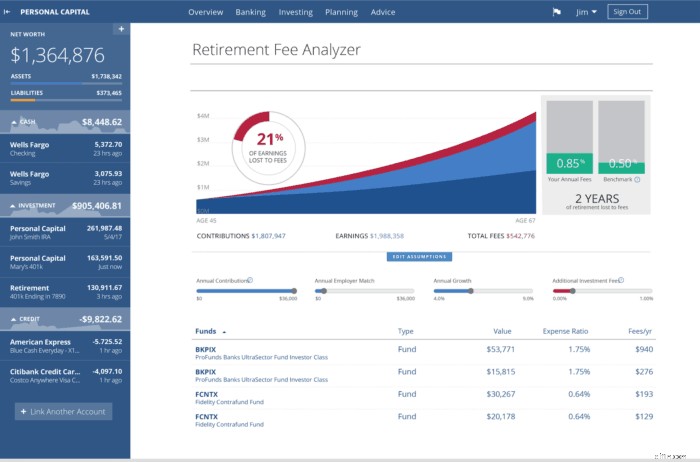The height and width of the screenshot is (462, 700).
Task: Click the Net Worth $1,364,876 value
Action: pyautogui.click(x=57, y=55)
